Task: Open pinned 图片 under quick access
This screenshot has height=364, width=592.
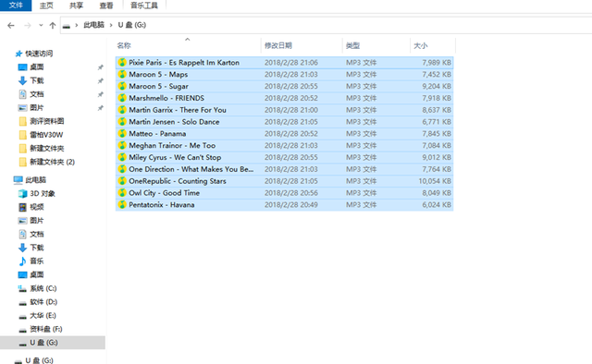Action: 37,108
